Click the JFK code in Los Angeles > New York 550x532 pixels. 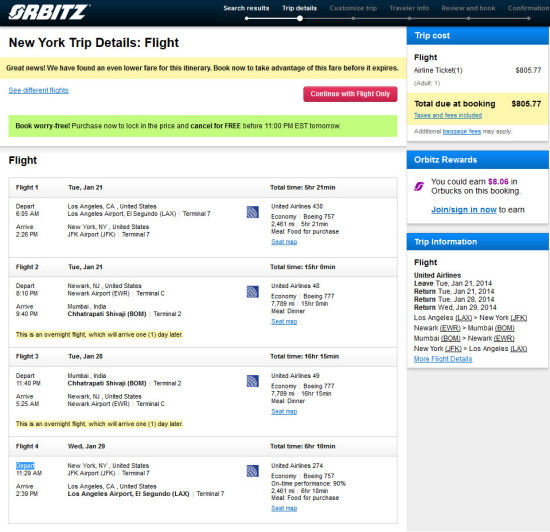click(518, 318)
